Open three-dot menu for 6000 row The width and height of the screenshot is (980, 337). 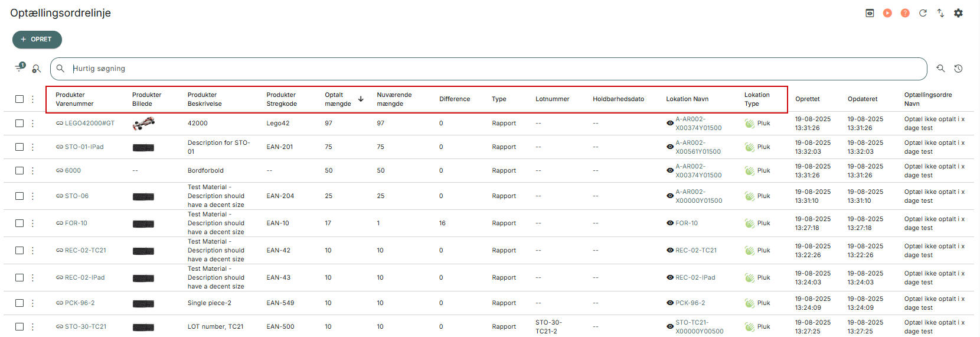pos(32,171)
